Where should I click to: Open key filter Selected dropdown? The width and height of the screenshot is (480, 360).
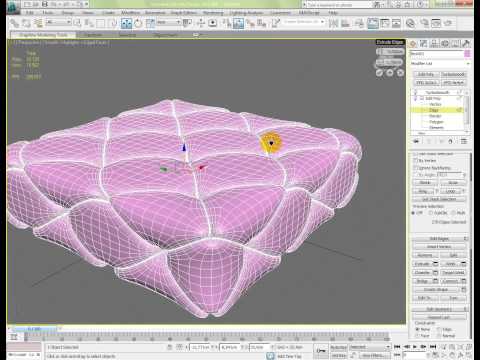pos(369,347)
